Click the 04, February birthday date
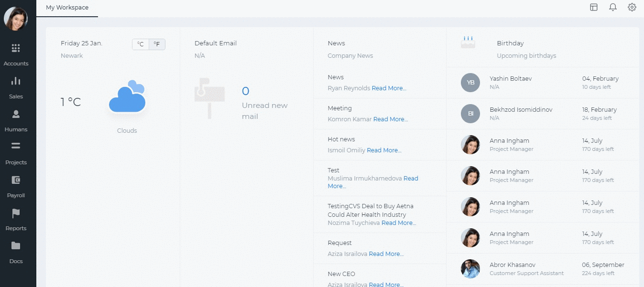 pyautogui.click(x=600, y=79)
